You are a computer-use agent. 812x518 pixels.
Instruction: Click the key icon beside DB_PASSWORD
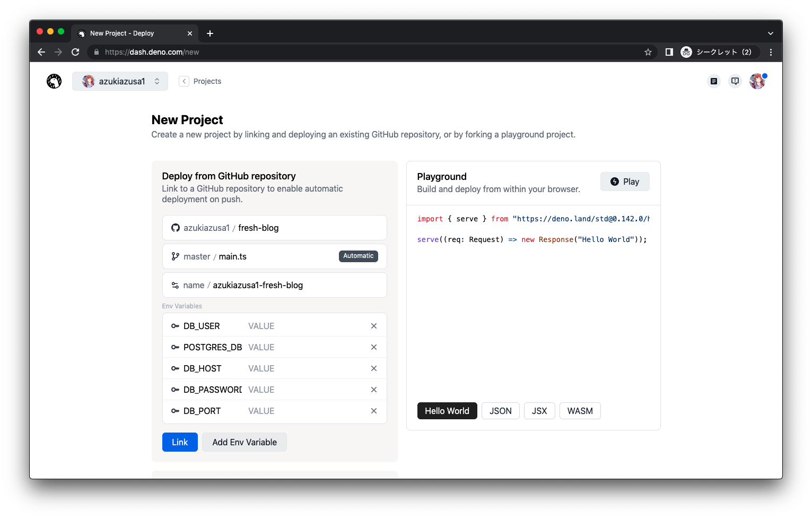click(175, 390)
